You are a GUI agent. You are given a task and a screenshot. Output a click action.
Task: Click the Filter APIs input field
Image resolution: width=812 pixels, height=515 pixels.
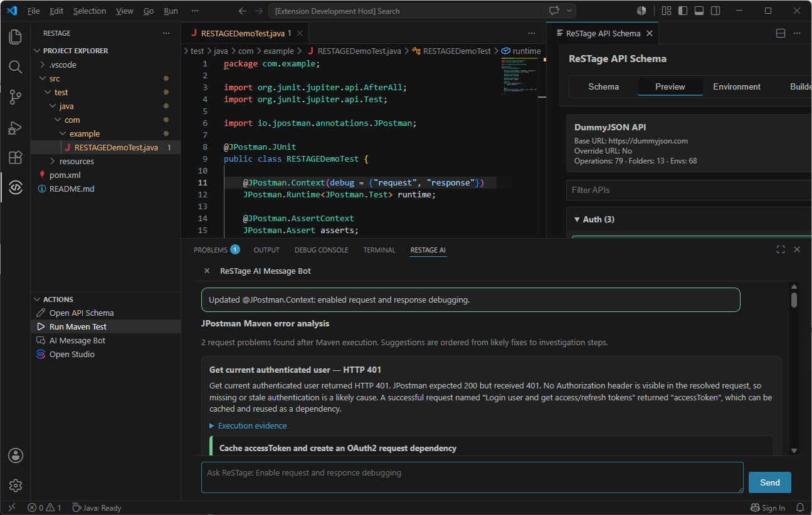click(689, 190)
